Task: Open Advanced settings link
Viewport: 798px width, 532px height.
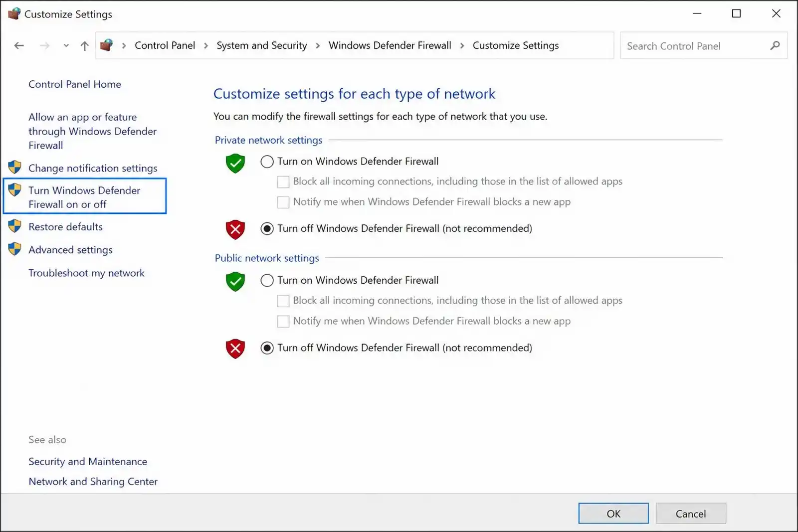Action: pos(70,250)
